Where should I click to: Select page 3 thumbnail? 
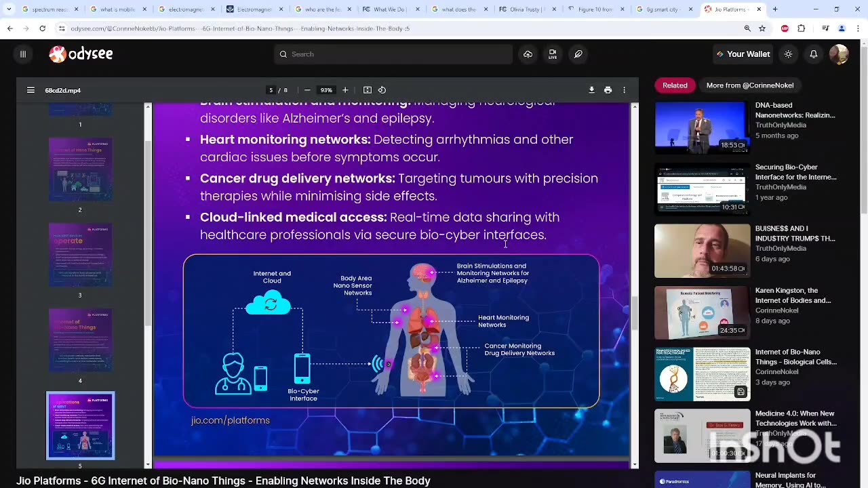coord(80,255)
